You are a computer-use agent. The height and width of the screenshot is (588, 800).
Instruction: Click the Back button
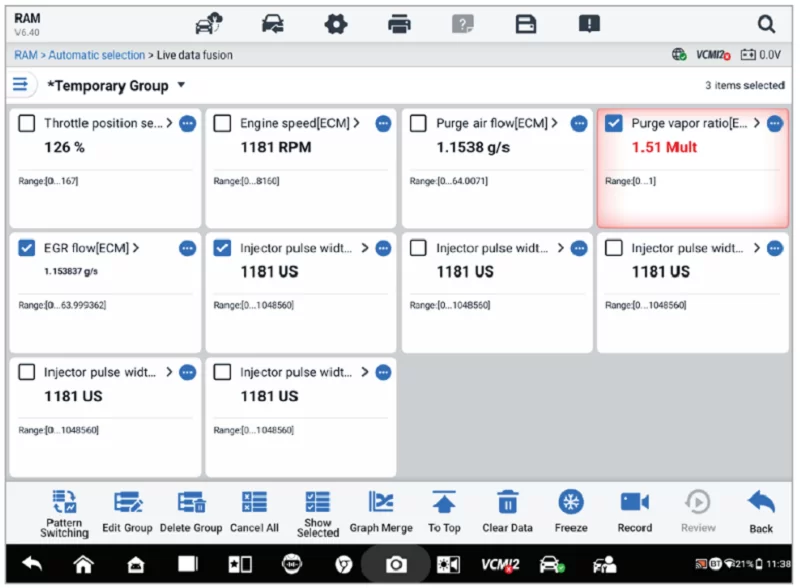(x=761, y=510)
